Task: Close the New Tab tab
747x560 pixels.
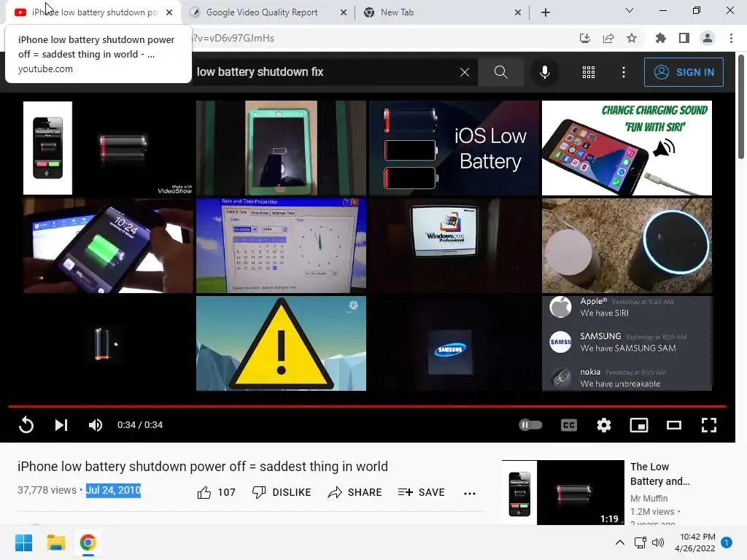Action: pos(518,12)
